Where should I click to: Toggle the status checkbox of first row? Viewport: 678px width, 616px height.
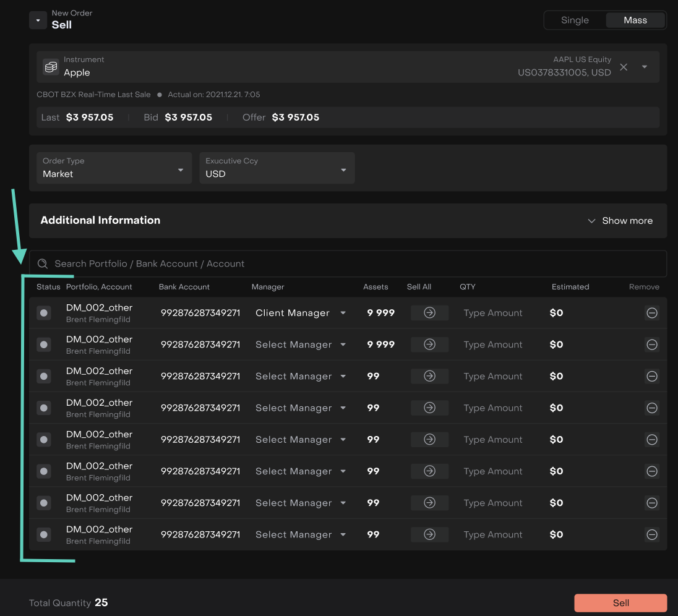(x=44, y=313)
